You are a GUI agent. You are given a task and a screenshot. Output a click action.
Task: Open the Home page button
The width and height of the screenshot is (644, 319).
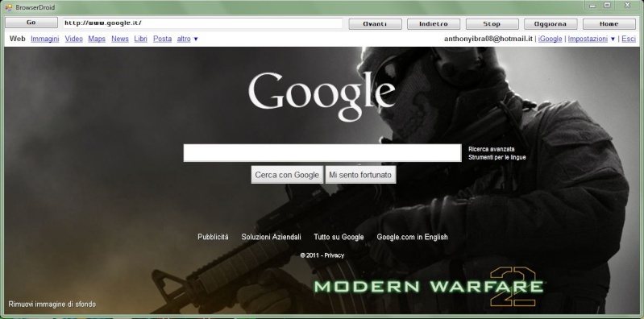609,24
